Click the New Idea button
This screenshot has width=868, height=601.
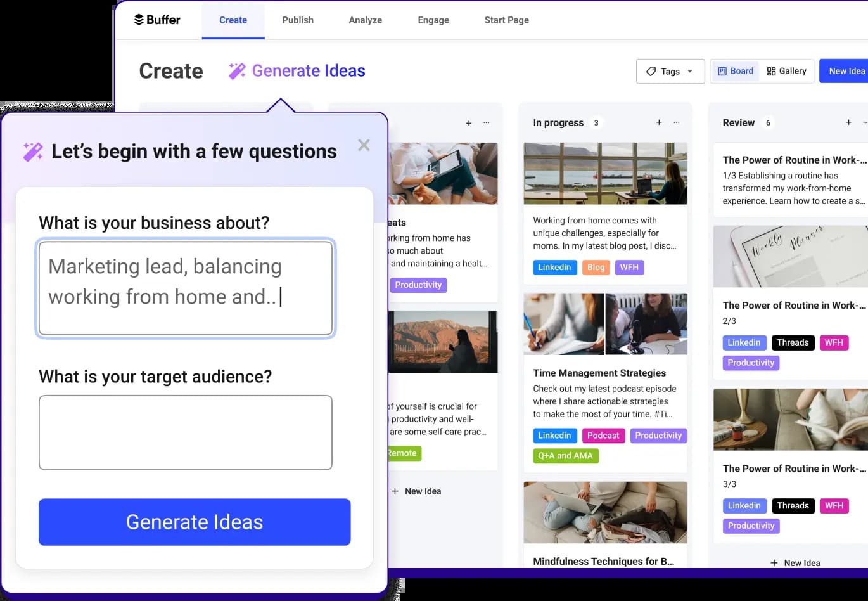tap(846, 71)
